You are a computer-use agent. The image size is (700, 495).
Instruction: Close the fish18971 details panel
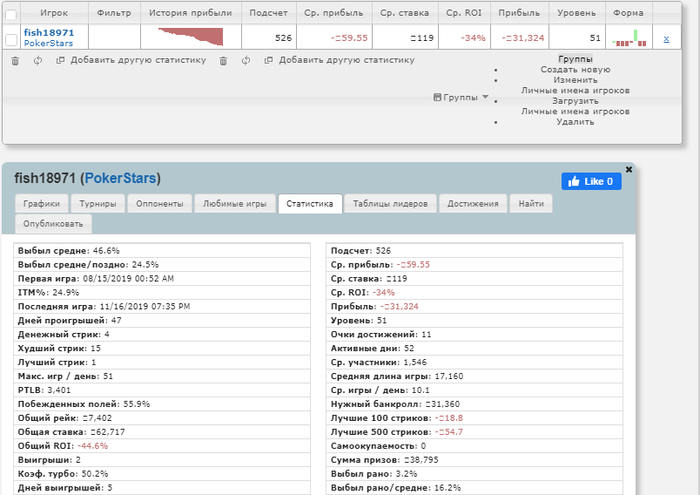click(x=629, y=169)
